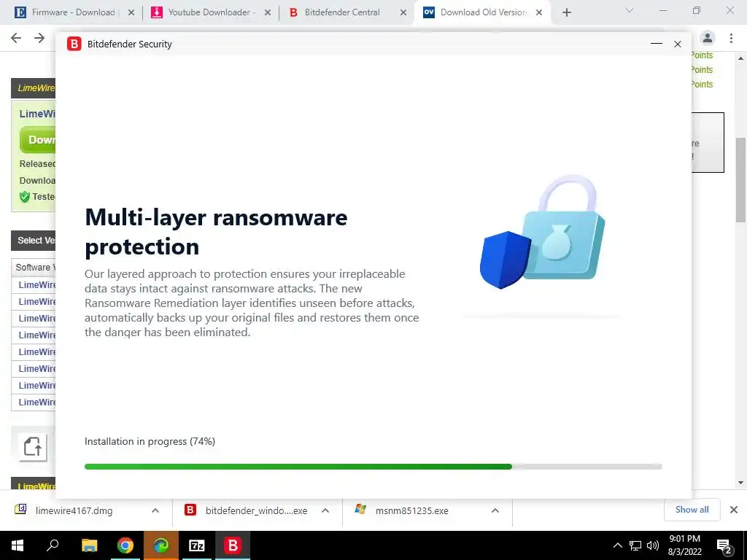Open Windows notification center
The image size is (747, 560).
pos(724,545)
